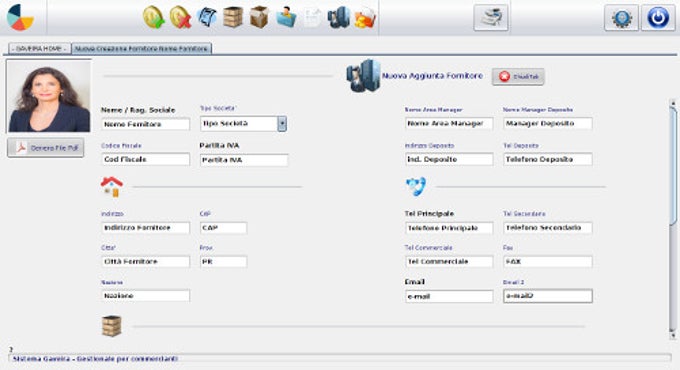Select the Nuova Creazione Fornitore tab
This screenshot has width=680, height=370.
pos(141,49)
